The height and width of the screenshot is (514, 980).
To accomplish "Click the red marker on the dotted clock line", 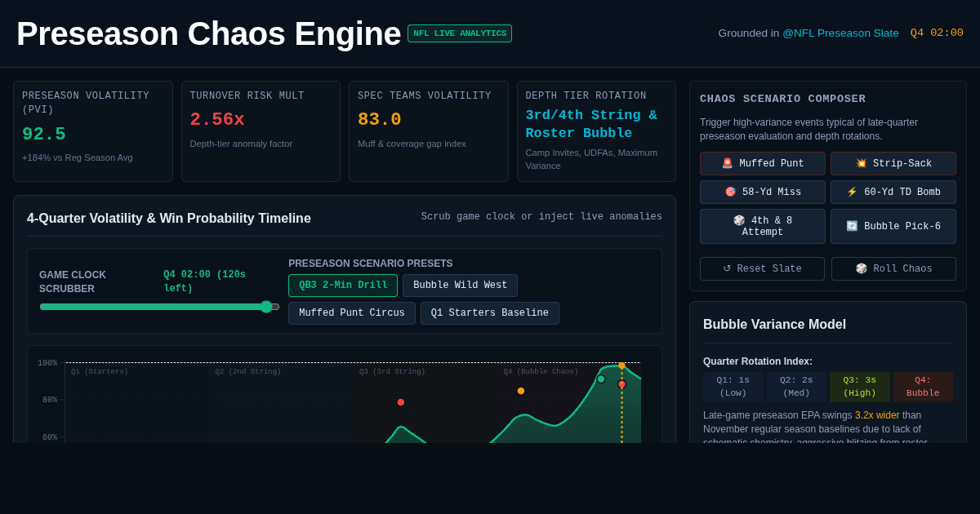I will click(x=621, y=384).
